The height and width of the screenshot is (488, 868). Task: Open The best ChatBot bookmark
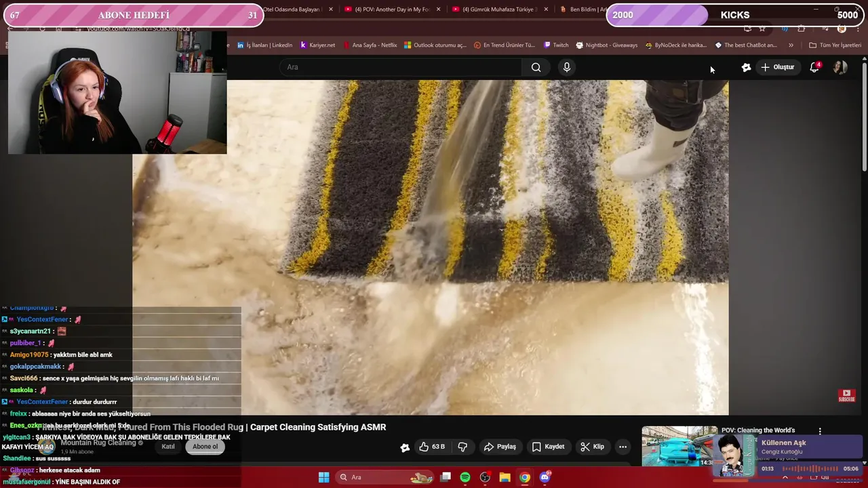click(x=746, y=45)
